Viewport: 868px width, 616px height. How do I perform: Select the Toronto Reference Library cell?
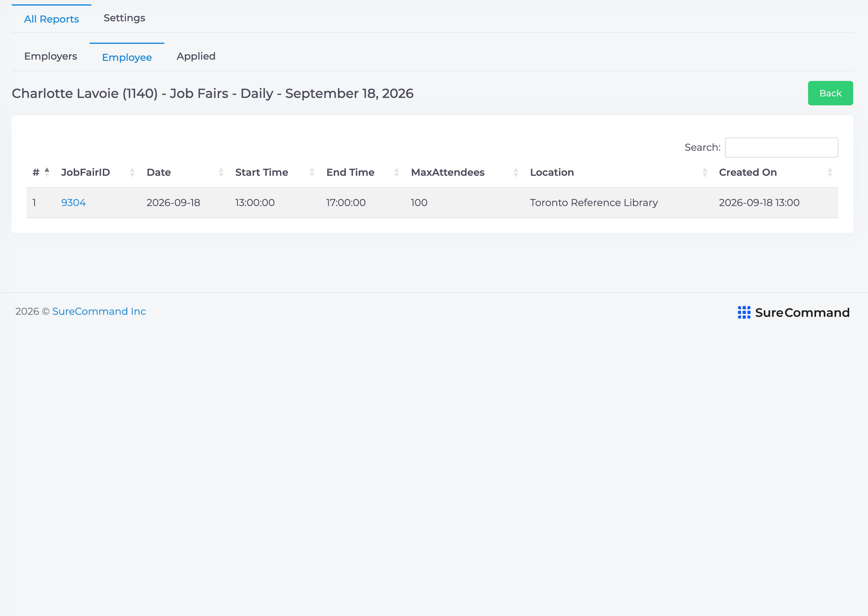tap(594, 203)
